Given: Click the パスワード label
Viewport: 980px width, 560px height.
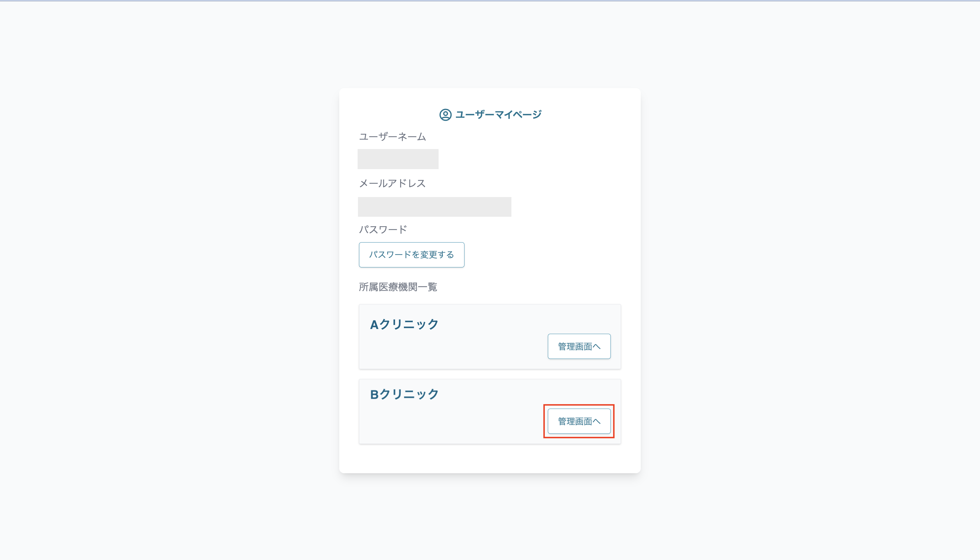Looking at the screenshot, I should [x=383, y=230].
